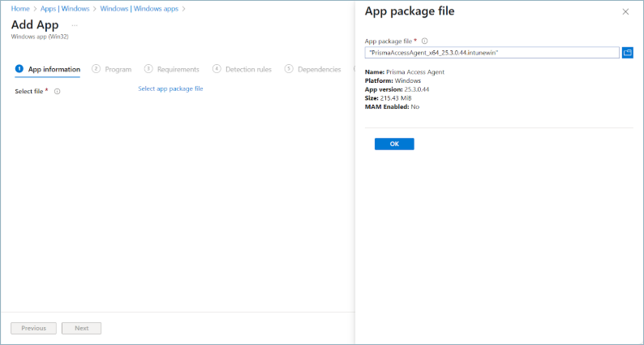Click inside the App package file text field

coord(492,53)
